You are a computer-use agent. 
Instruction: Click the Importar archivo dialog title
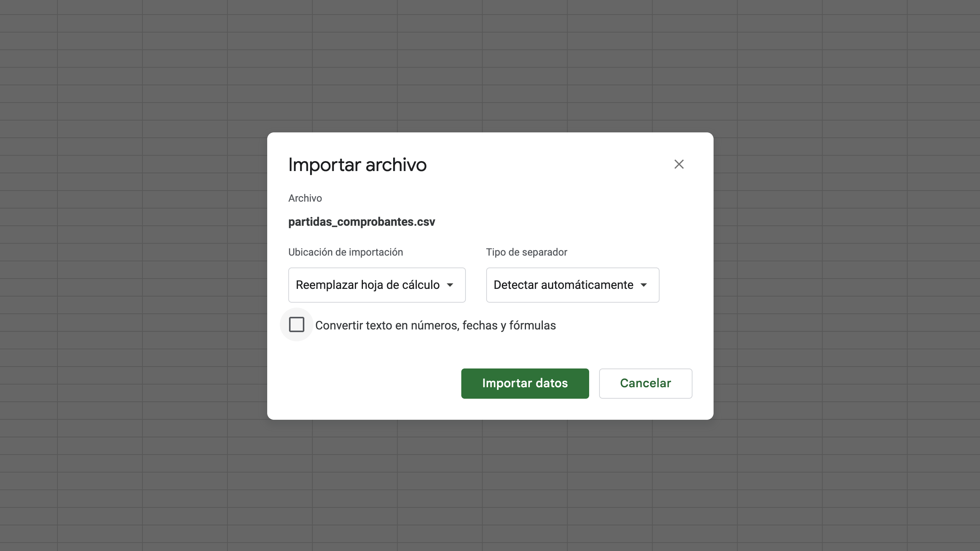357,165
